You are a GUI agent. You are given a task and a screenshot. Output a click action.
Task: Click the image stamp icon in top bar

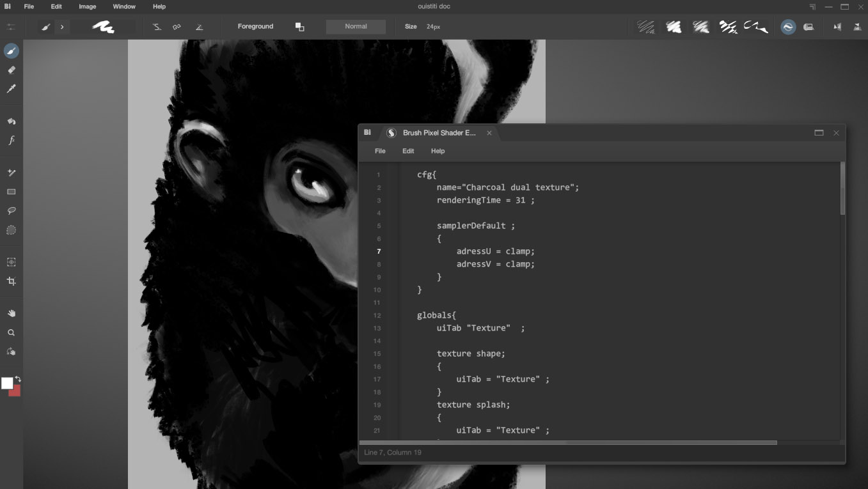point(809,27)
